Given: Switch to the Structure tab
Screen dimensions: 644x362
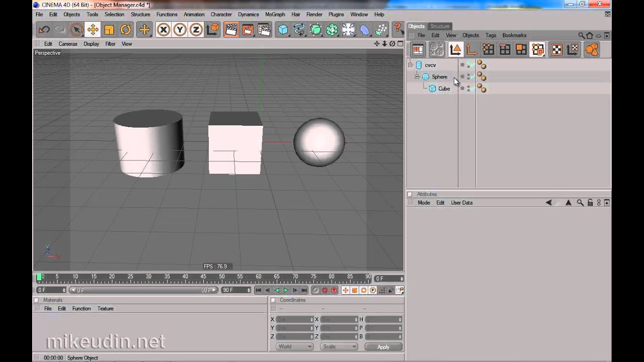Looking at the screenshot, I should pos(440,26).
